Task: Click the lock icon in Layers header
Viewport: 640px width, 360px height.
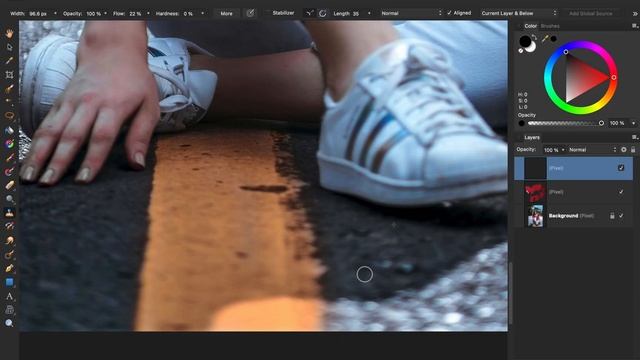Action: pyautogui.click(x=633, y=150)
